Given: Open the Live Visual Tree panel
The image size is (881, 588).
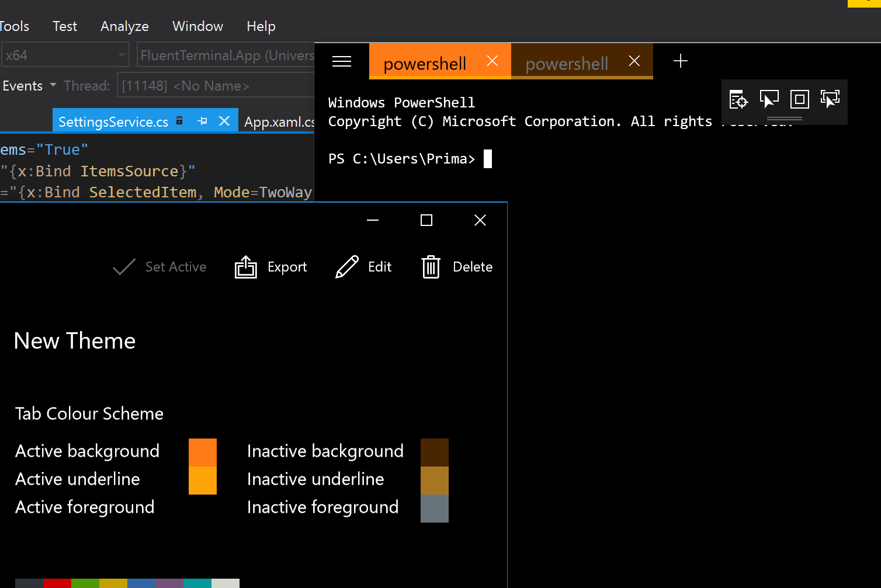Looking at the screenshot, I should tap(738, 99).
